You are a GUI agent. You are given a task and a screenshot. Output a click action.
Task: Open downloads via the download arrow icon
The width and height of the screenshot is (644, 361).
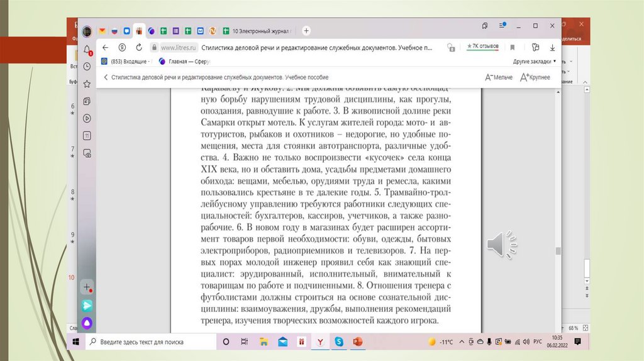click(553, 47)
